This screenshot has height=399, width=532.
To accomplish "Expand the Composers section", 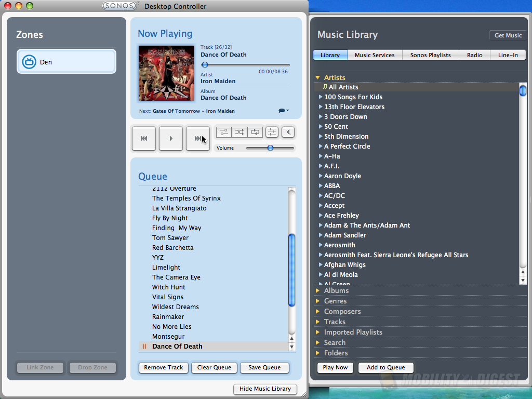I will (x=317, y=312).
